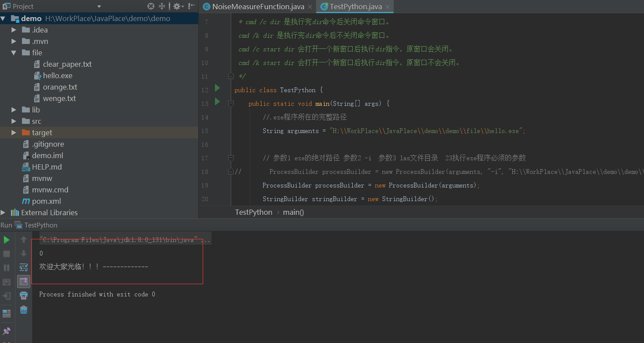This screenshot has height=343, width=644.
Task: Expand the src folder
Action: [14, 121]
